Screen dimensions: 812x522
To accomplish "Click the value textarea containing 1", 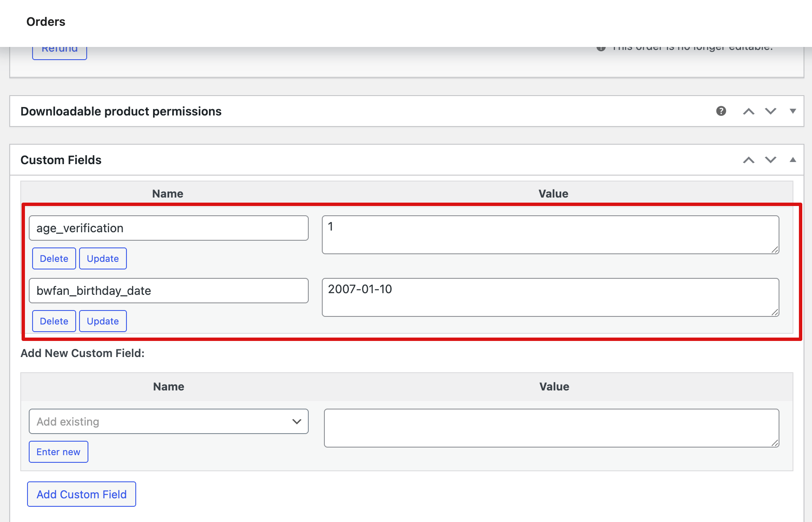I will click(550, 234).
